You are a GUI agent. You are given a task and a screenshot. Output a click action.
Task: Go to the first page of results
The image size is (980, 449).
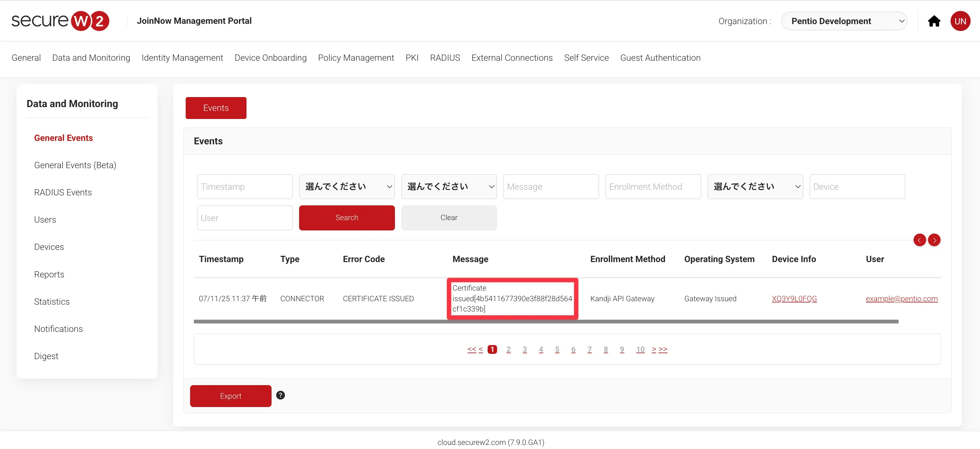471,349
